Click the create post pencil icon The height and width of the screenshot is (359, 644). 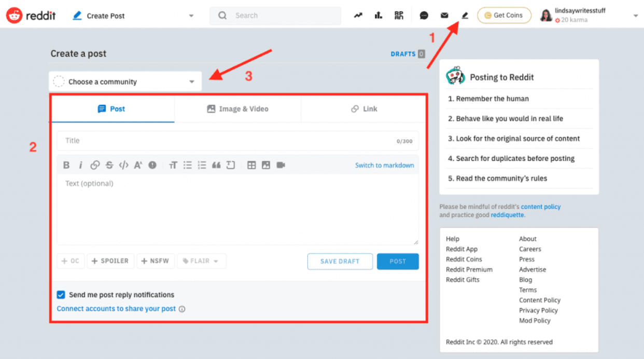[465, 16]
